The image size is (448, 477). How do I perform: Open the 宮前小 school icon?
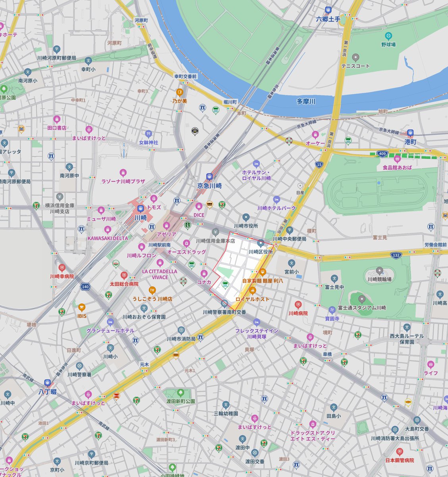point(291,263)
